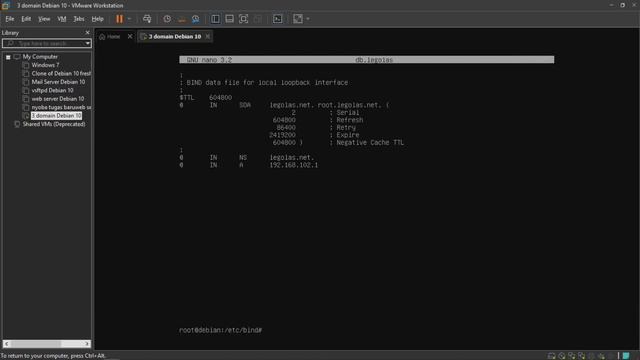Image resolution: width=640 pixels, height=360 pixels.
Task: Click the second network adapter status icon
Action: pyautogui.click(x=581, y=356)
